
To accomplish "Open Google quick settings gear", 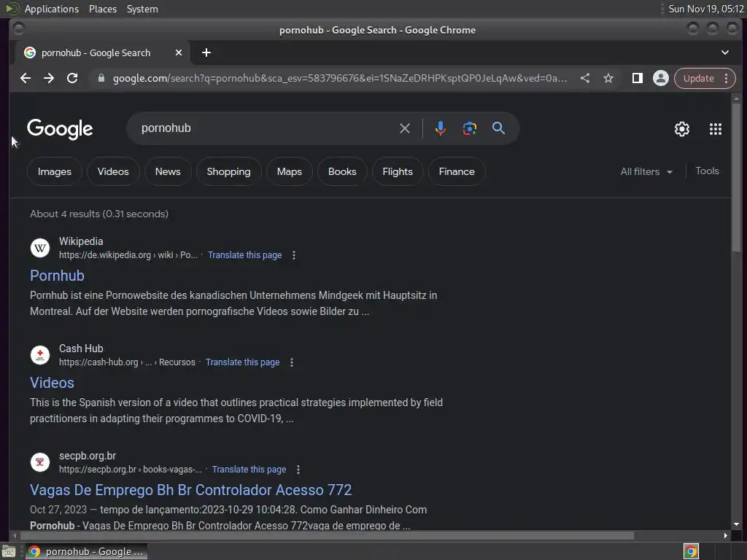I will click(x=682, y=129).
